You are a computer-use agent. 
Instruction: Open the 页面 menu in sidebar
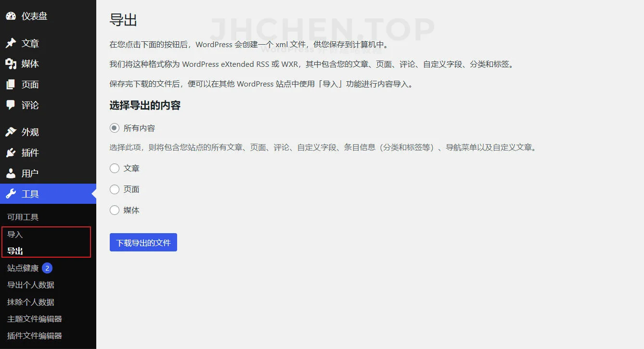[x=30, y=85]
